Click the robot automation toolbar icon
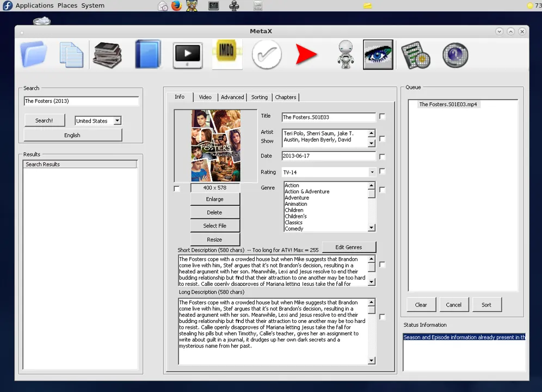 346,54
